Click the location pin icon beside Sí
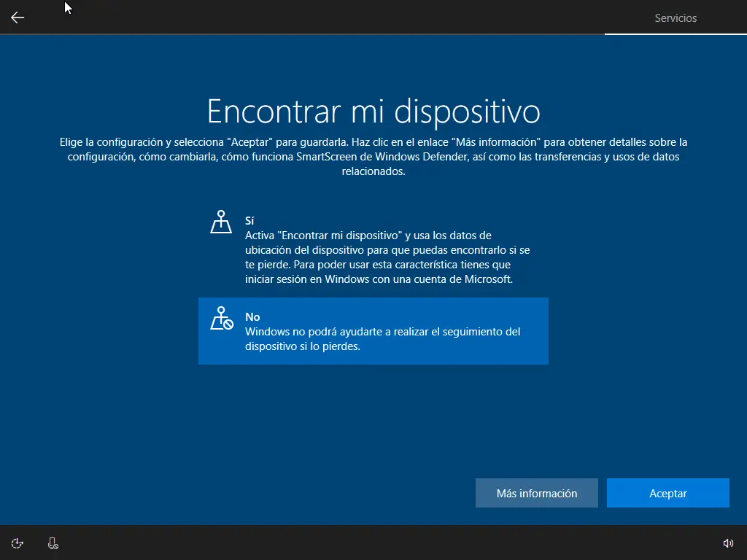 click(221, 222)
